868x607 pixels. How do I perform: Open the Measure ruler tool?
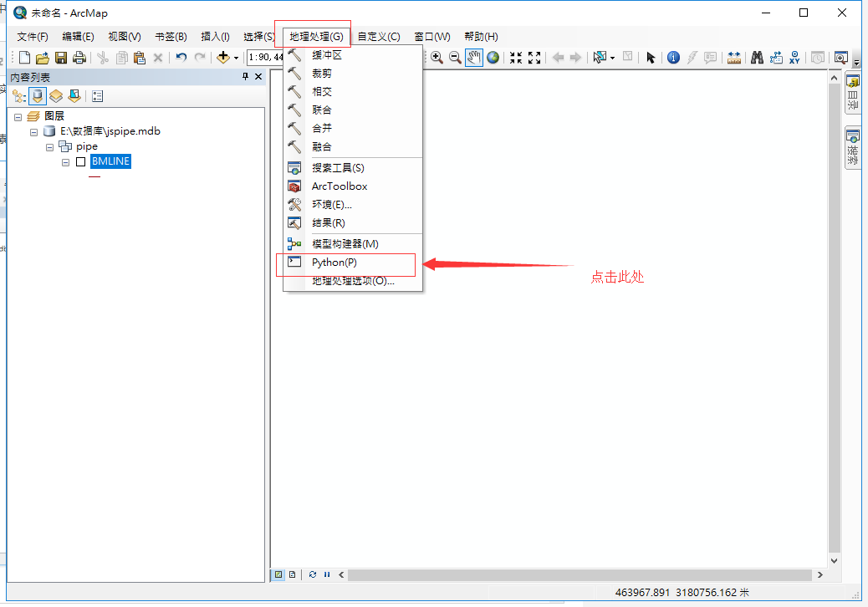pyautogui.click(x=734, y=57)
